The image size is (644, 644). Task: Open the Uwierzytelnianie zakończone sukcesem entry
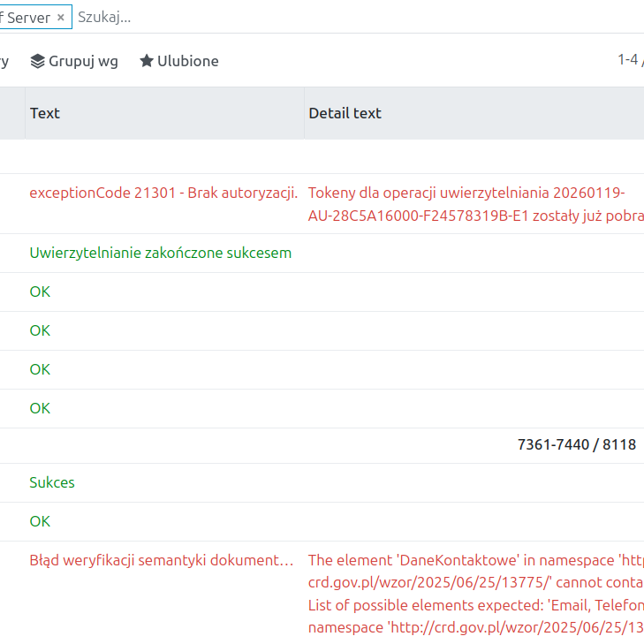pyautogui.click(x=160, y=253)
